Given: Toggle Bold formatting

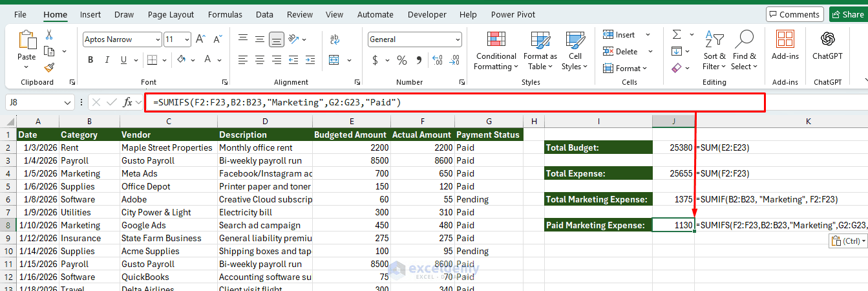Looking at the screenshot, I should tap(90, 60).
